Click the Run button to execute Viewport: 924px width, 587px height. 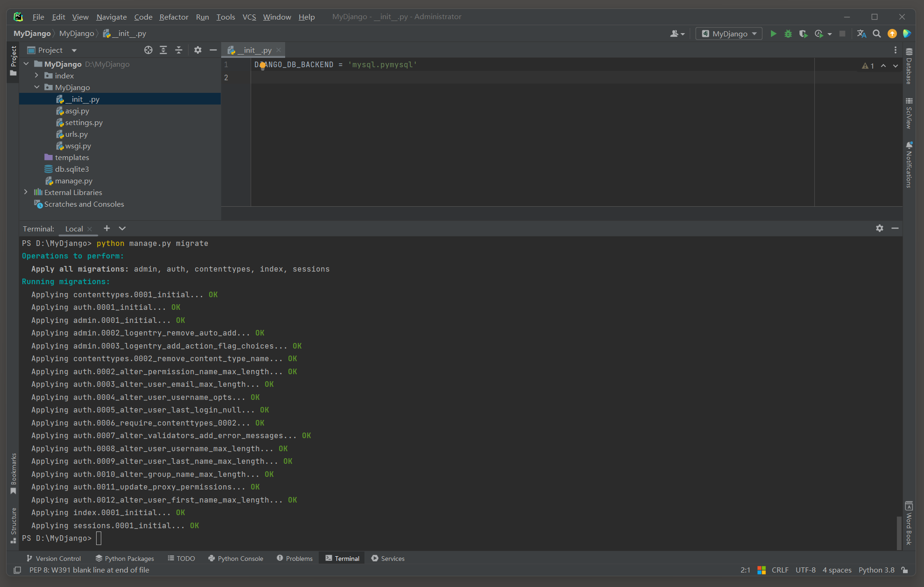point(774,33)
